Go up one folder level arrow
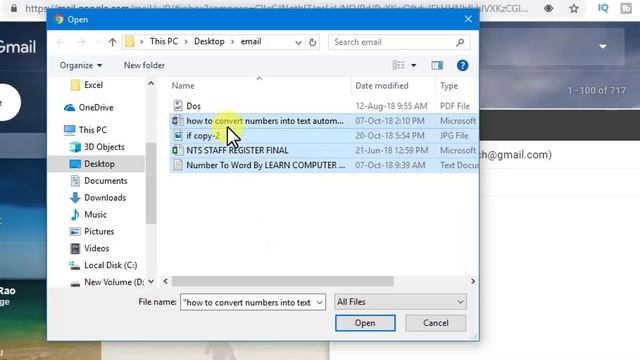Image resolution: width=640 pixels, height=360 pixels. tap(113, 42)
